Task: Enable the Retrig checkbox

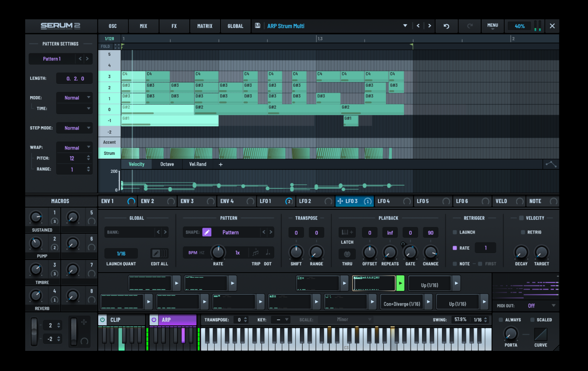Action: coord(523,232)
